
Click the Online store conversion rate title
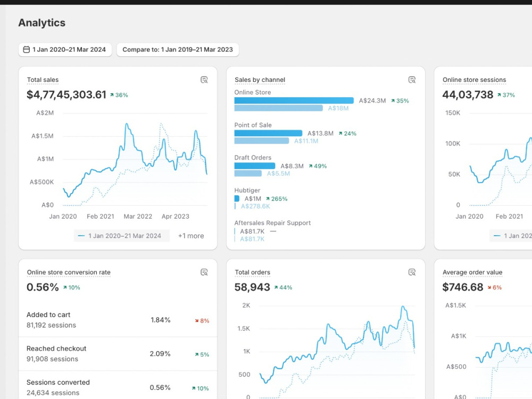[x=69, y=272]
